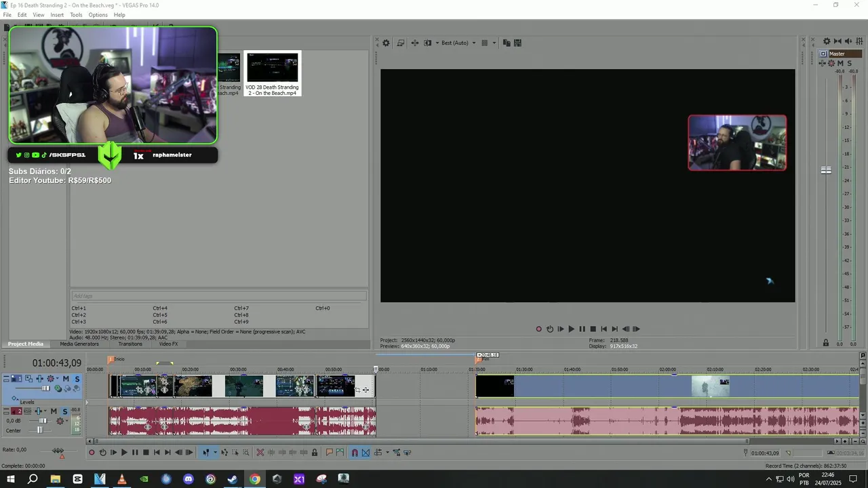Viewport: 868px width, 488px height.
Task: Select VOD 28 Death Stranding media thumbnail
Action: pos(272,73)
